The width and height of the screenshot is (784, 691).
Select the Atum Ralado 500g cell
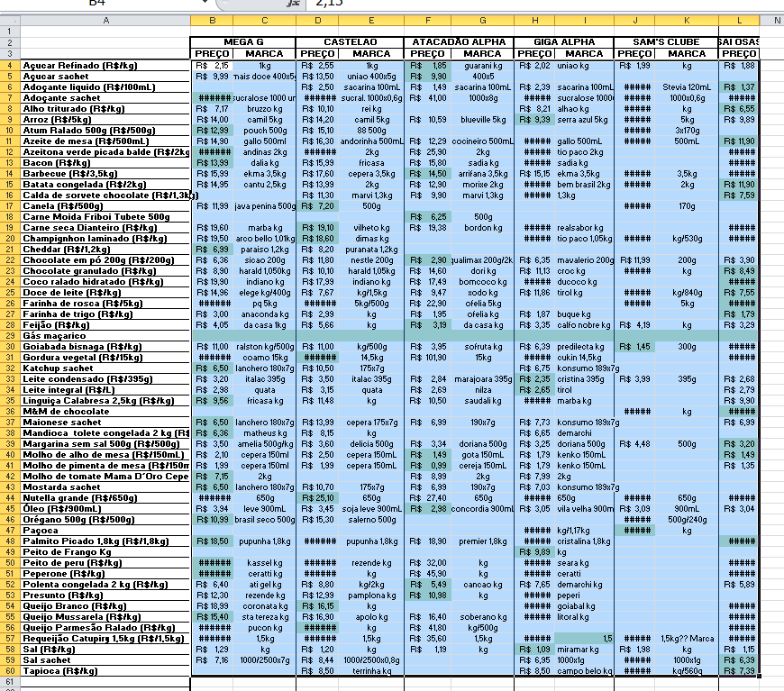tap(105, 131)
